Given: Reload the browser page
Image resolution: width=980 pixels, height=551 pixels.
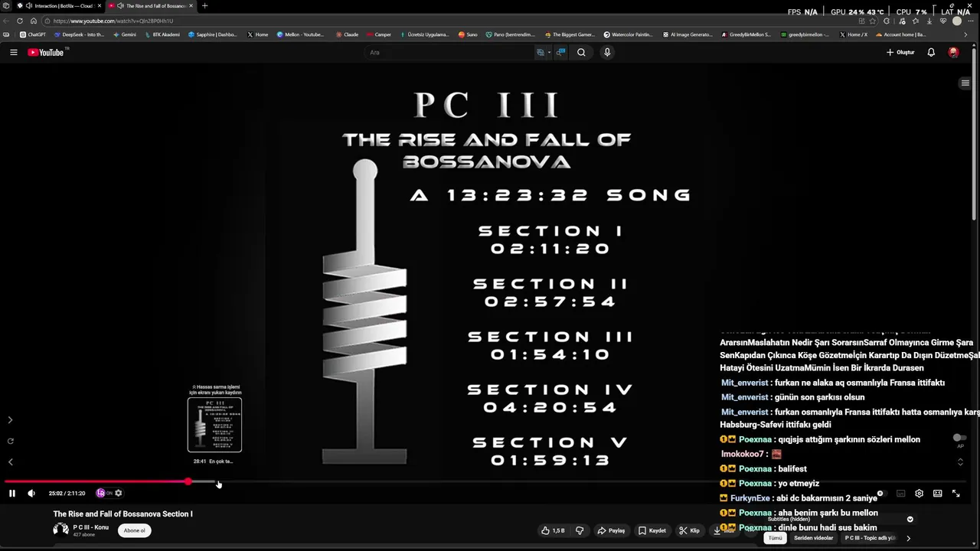Looking at the screenshot, I should point(20,21).
